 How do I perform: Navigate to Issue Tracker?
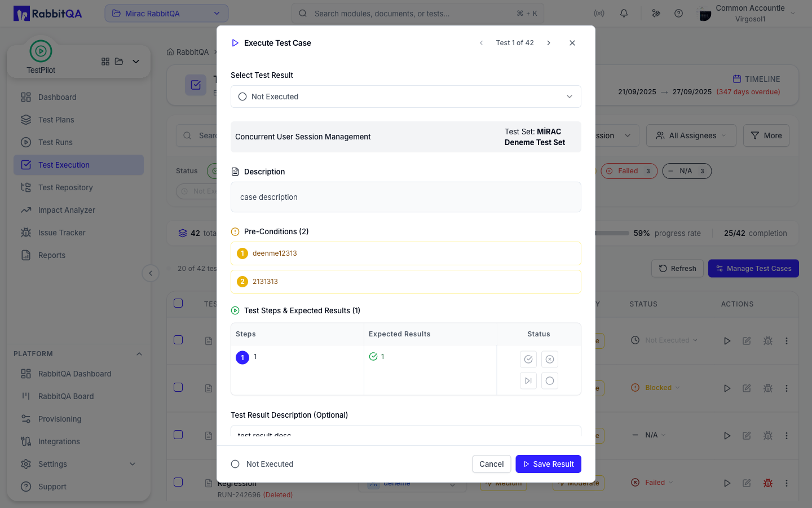click(78, 233)
